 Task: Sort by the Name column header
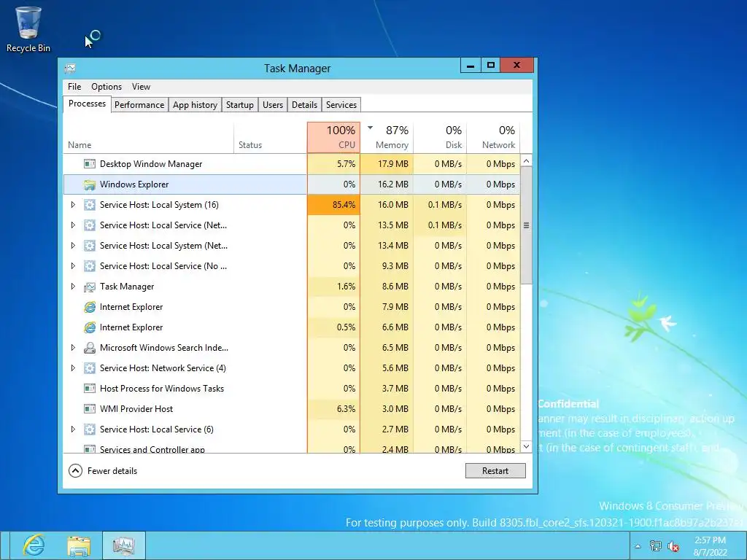pyautogui.click(x=148, y=138)
